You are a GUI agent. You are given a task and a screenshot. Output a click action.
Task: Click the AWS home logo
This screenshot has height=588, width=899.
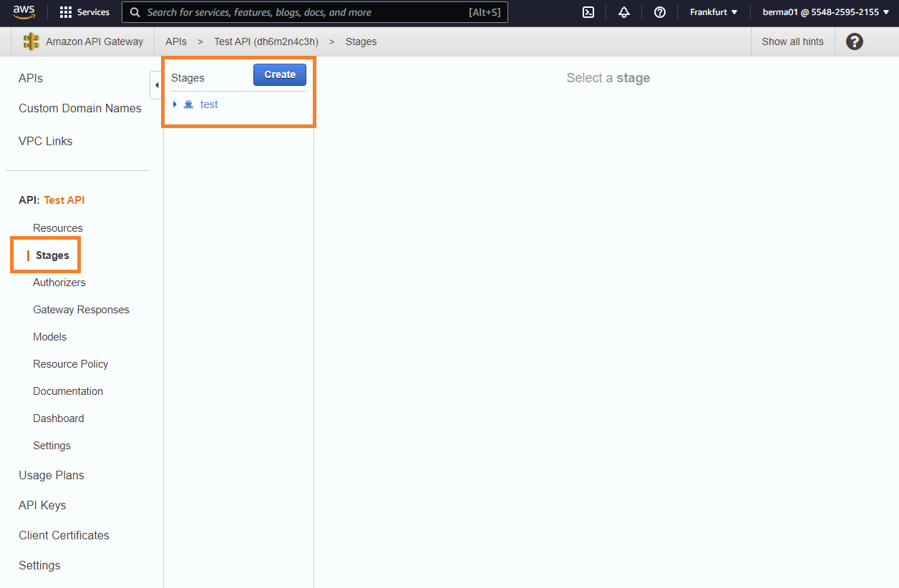coord(24,12)
